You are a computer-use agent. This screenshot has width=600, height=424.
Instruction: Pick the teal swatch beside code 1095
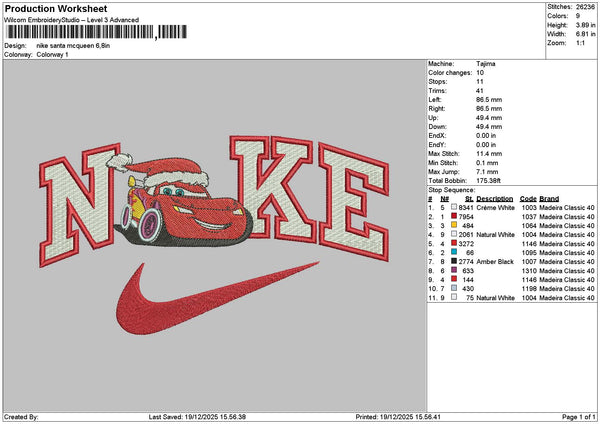coord(454,252)
